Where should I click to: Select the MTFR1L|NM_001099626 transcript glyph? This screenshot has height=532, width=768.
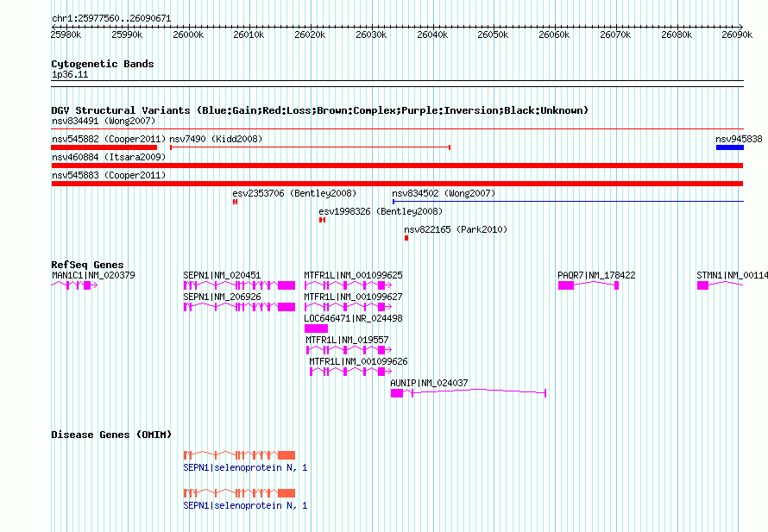pyautogui.click(x=350, y=372)
